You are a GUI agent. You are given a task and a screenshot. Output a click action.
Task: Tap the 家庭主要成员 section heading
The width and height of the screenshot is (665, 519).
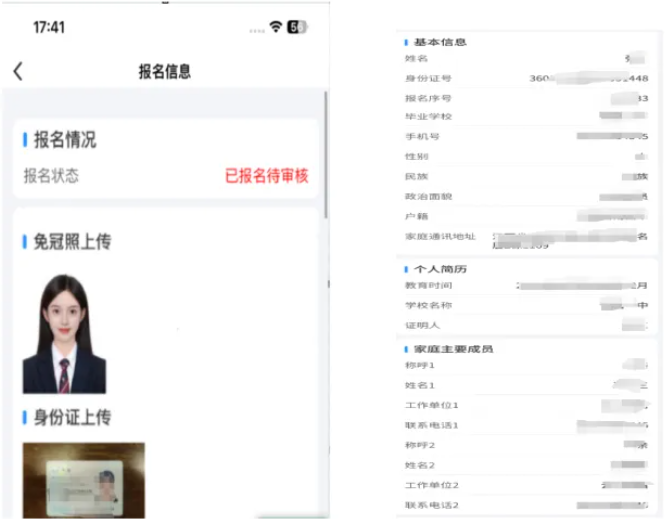pos(447,349)
